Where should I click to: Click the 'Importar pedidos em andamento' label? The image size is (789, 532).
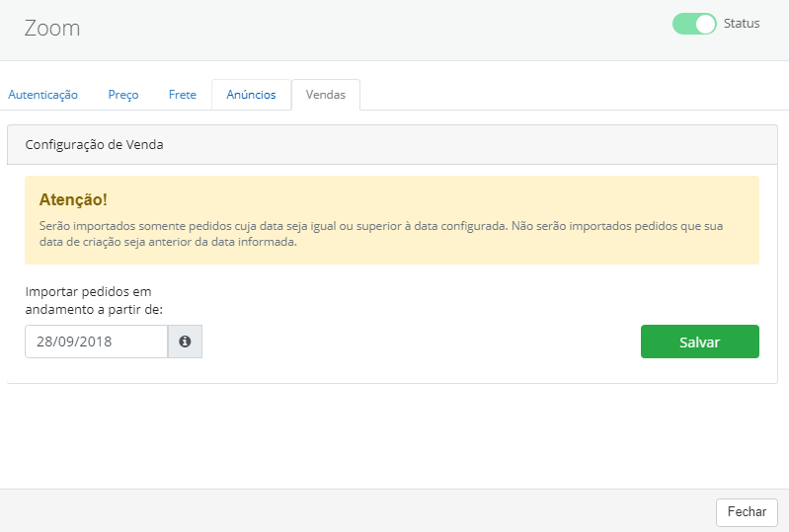(x=94, y=300)
